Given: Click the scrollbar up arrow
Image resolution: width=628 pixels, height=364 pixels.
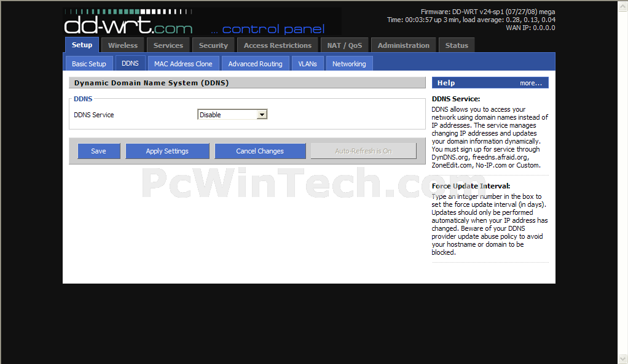Looking at the screenshot, I should [x=623, y=6].
